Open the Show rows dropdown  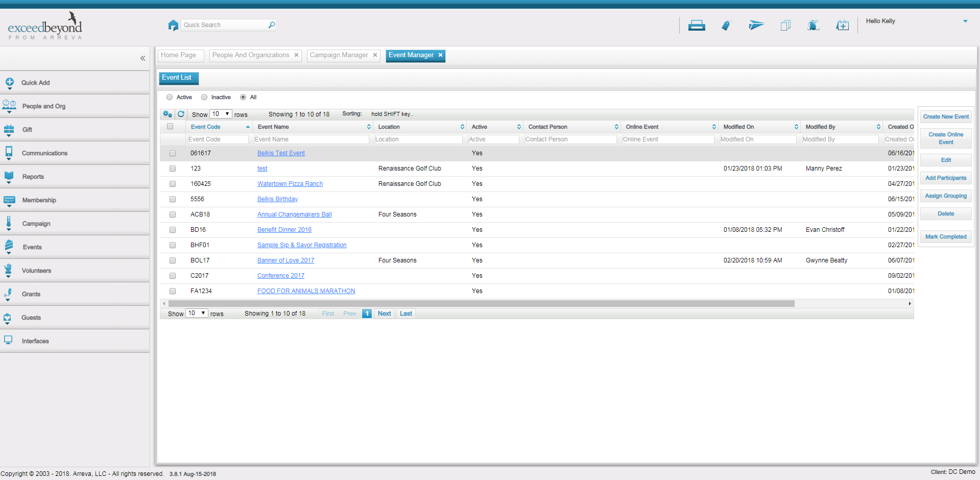[x=220, y=114]
